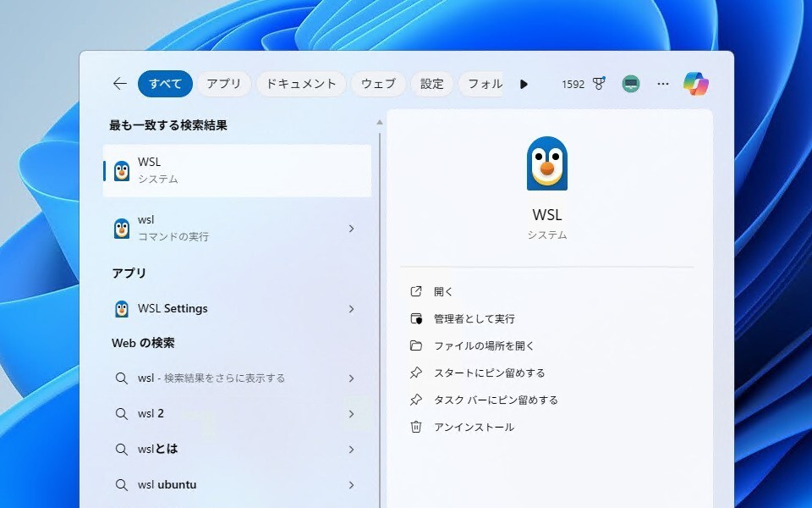This screenshot has width=812, height=508.
Task: Click the search icon beside wsl 2
Action: [x=121, y=414]
